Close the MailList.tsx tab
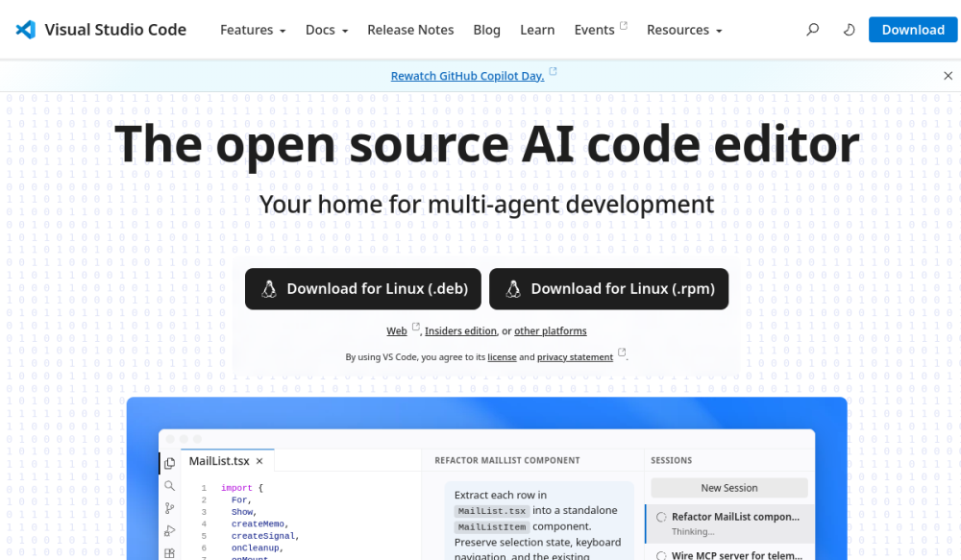961x560 pixels. [x=259, y=461]
